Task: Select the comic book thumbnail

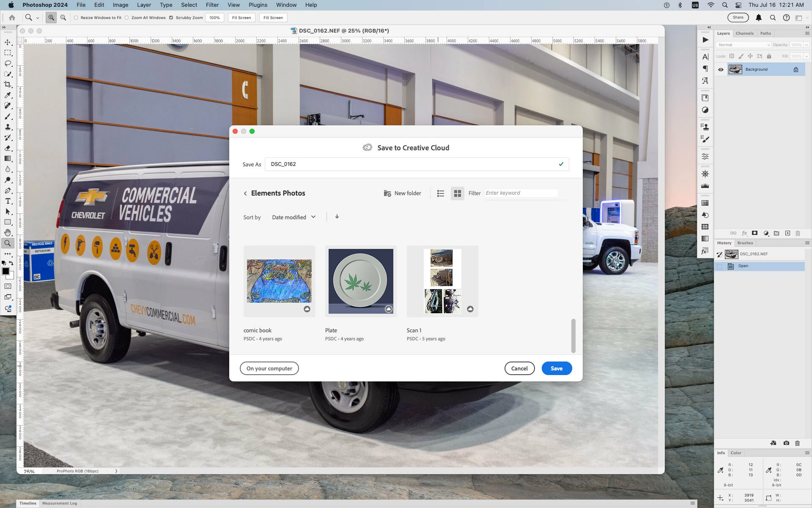Action: [x=279, y=281]
